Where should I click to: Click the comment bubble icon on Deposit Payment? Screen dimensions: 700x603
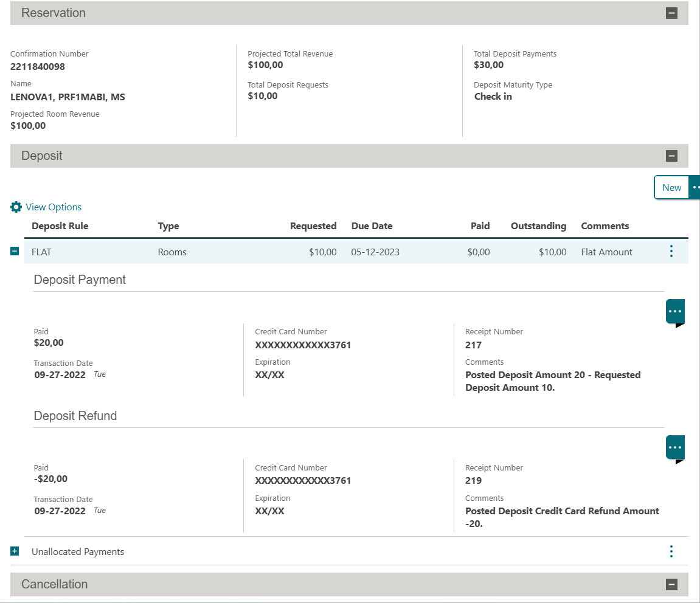(x=674, y=311)
